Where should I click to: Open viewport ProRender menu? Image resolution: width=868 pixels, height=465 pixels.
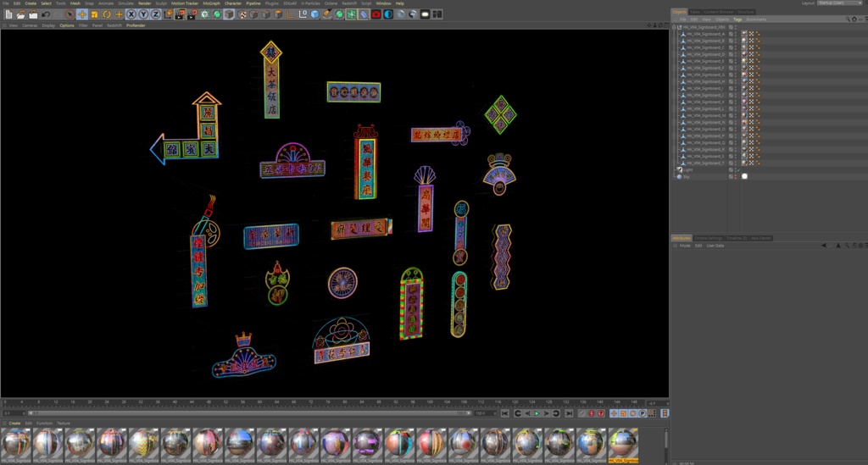(136, 25)
